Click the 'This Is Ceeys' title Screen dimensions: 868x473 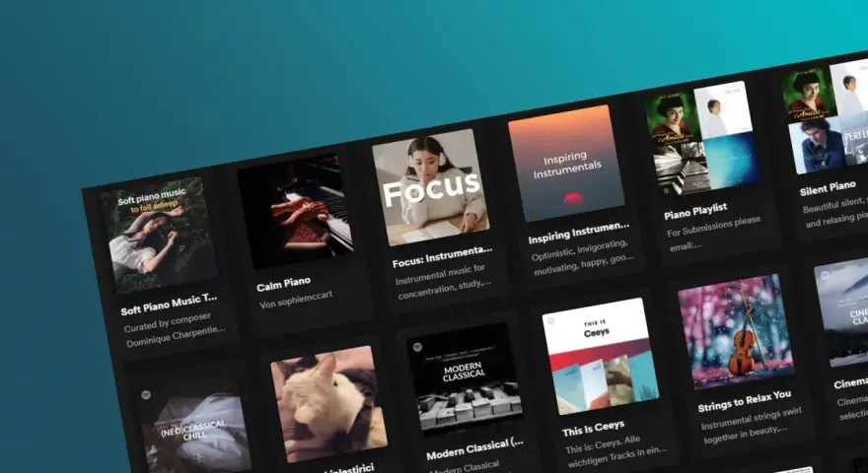click(594, 429)
